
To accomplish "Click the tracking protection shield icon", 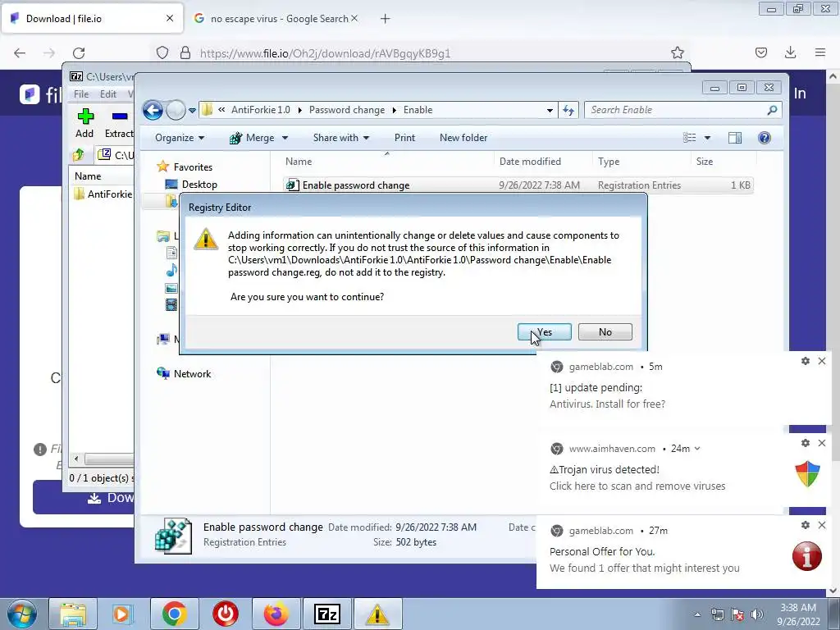I will (162, 53).
